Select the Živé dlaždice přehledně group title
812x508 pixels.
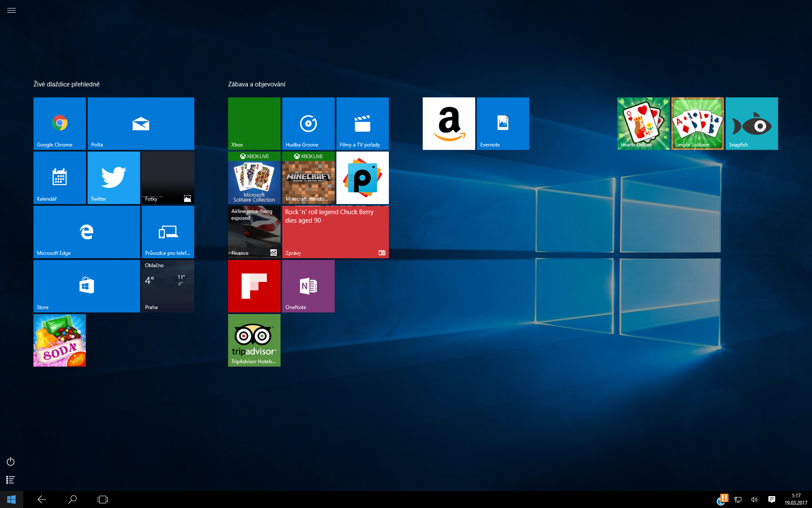click(66, 84)
